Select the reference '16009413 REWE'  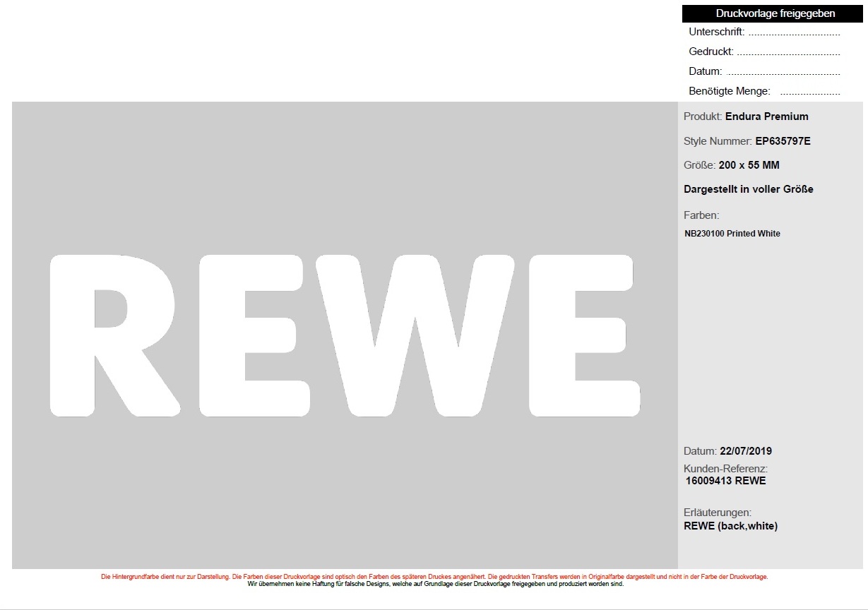726,481
